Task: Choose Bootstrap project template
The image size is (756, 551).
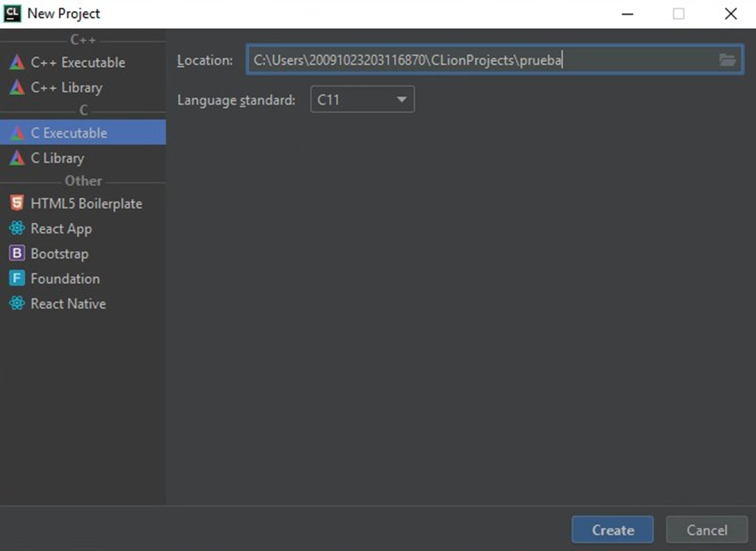Action: click(83, 254)
